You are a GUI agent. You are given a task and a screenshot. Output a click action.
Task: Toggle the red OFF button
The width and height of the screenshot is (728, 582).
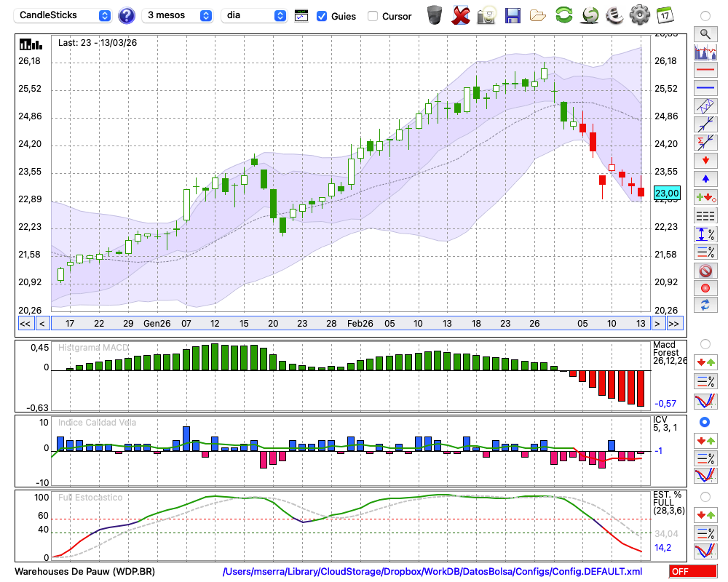click(x=693, y=571)
